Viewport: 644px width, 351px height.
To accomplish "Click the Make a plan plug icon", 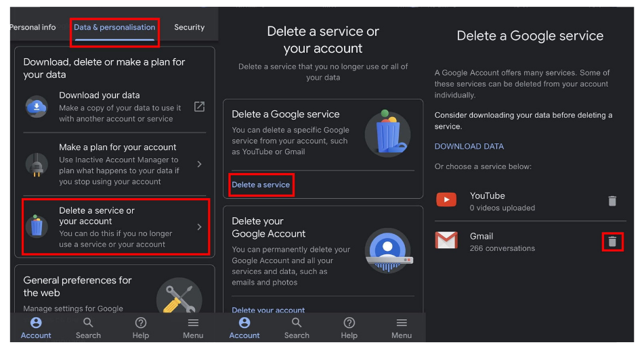I will point(37,164).
